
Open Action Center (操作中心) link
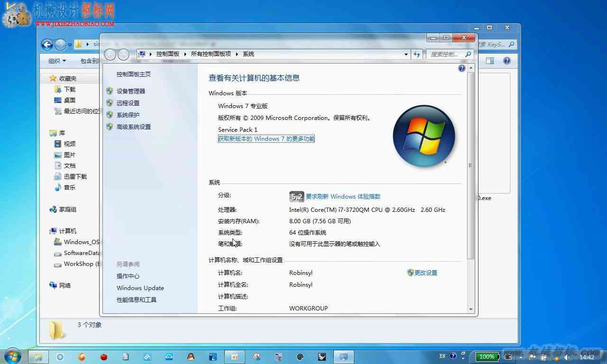128,276
